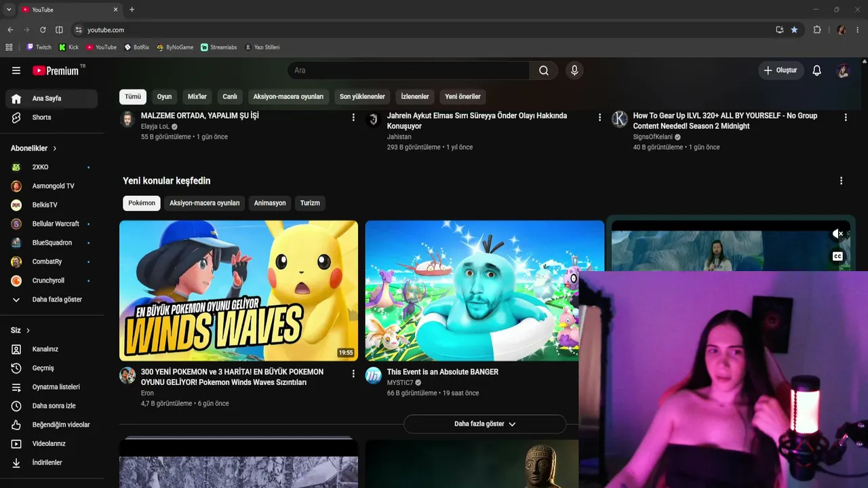Focus the Chrome address bar
The width and height of the screenshot is (868, 488).
[427, 30]
